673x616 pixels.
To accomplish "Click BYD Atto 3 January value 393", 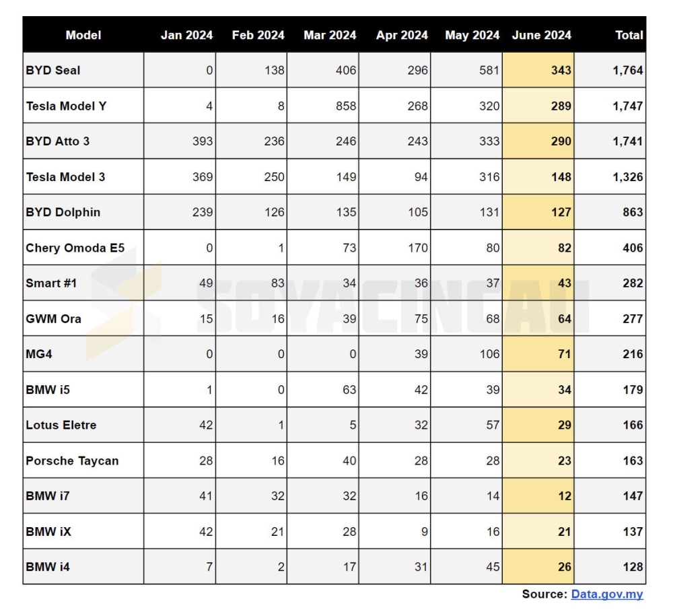I will (x=201, y=141).
